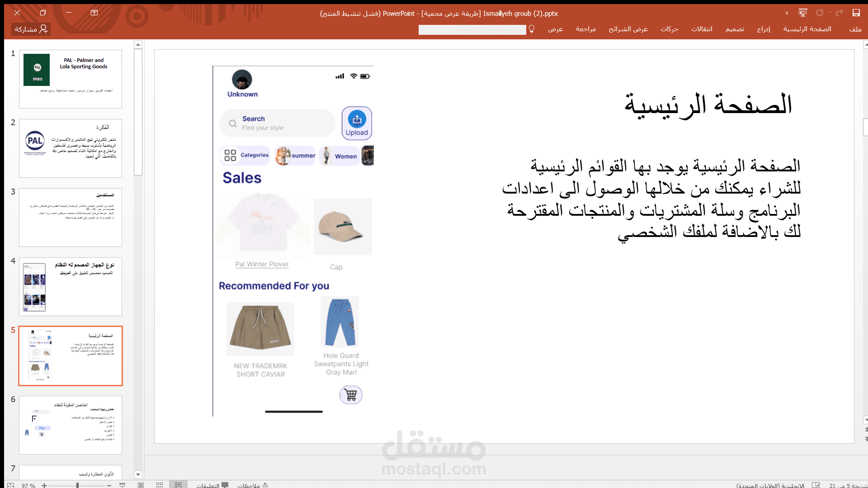Click thumbnail pane scroll up arrow

point(138,44)
